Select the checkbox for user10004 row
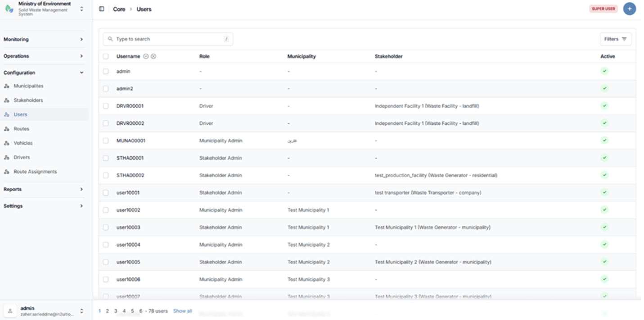This screenshot has width=644, height=320. click(x=106, y=245)
